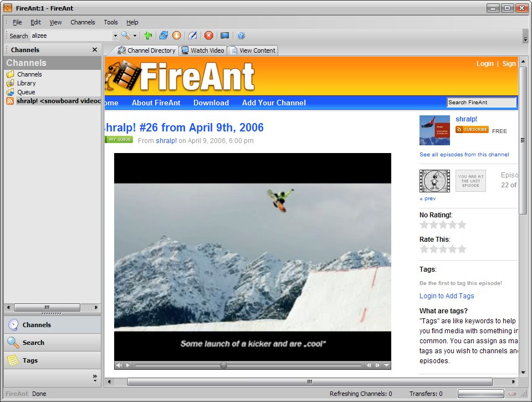Screen dimensions: 532x402
Task: Open the File menu
Action: click(x=17, y=22)
